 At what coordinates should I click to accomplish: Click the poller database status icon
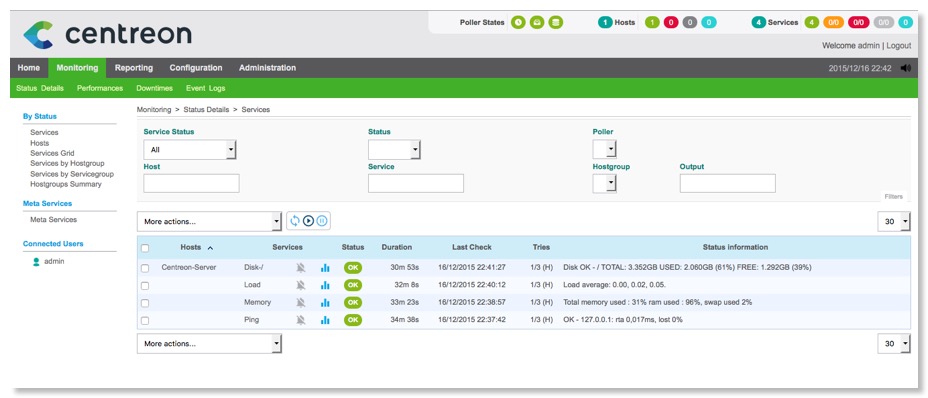click(555, 23)
